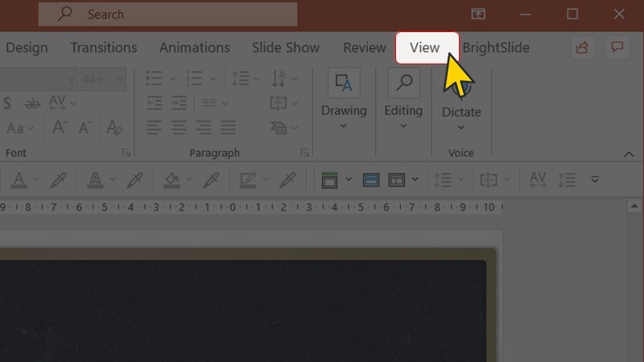Toggle strikethrough formatting
The height and width of the screenshot is (362, 644).
[x=32, y=104]
